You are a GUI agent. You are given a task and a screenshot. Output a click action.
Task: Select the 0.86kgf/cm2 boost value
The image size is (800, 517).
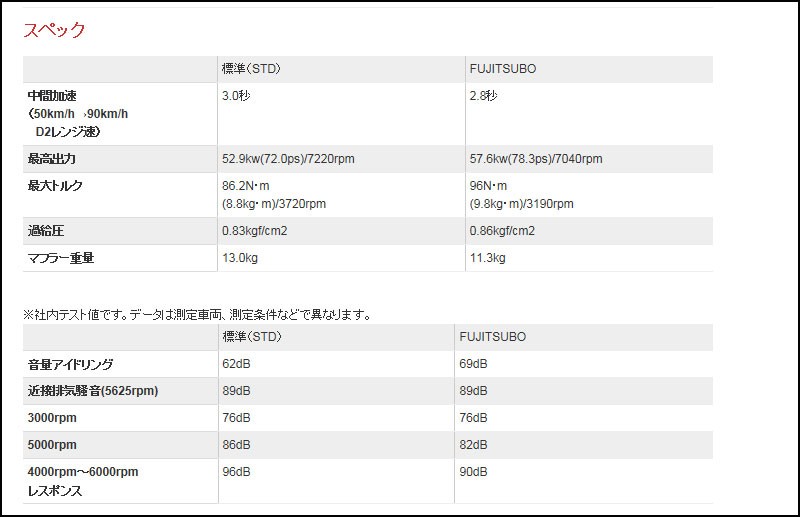pos(502,231)
